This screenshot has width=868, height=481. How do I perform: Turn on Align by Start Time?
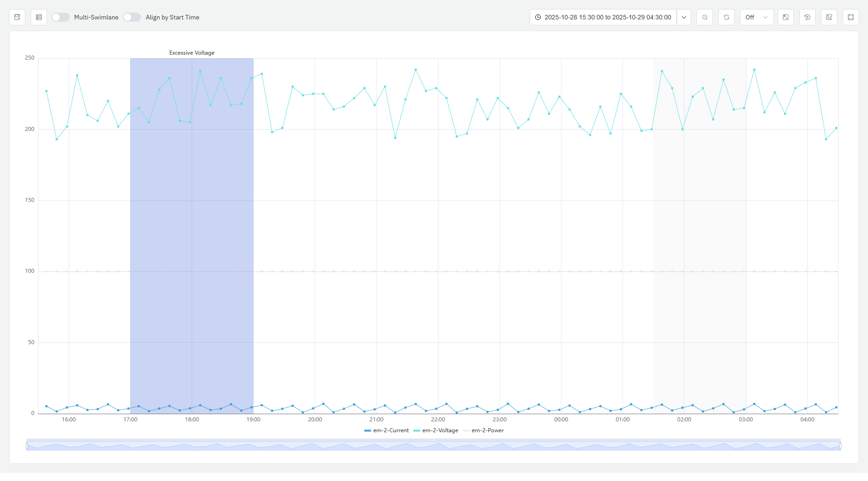point(132,17)
